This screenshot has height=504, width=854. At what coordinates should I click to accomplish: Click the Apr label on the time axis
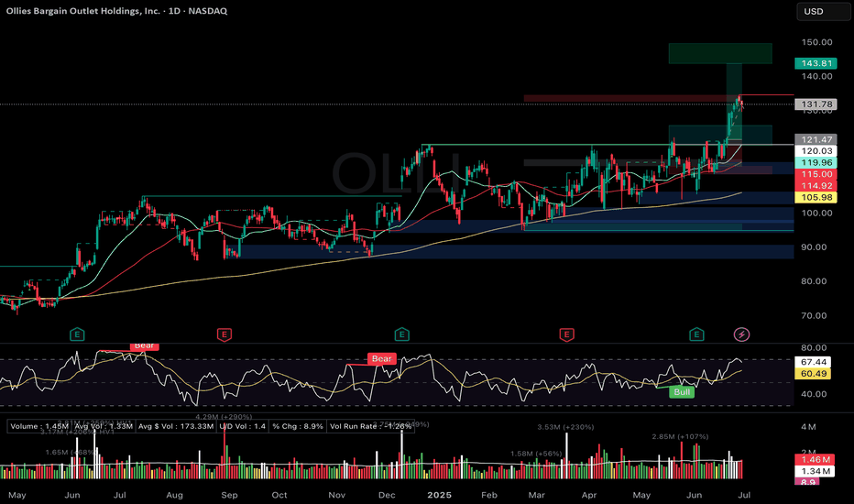(589, 495)
